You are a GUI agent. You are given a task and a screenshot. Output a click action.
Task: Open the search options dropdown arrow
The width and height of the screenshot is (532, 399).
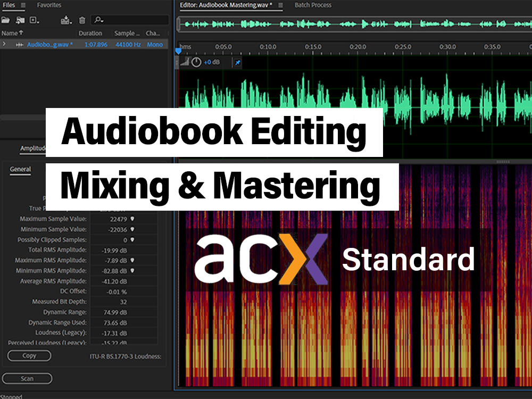(102, 22)
